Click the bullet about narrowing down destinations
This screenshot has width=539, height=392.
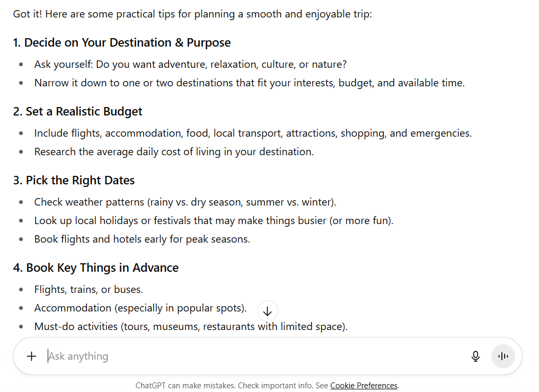(249, 83)
